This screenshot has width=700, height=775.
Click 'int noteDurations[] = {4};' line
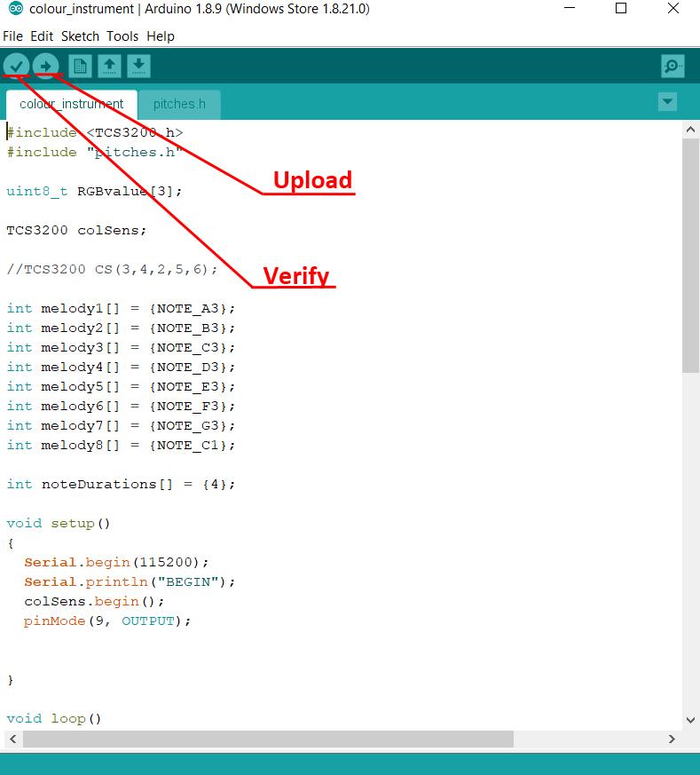(121, 485)
